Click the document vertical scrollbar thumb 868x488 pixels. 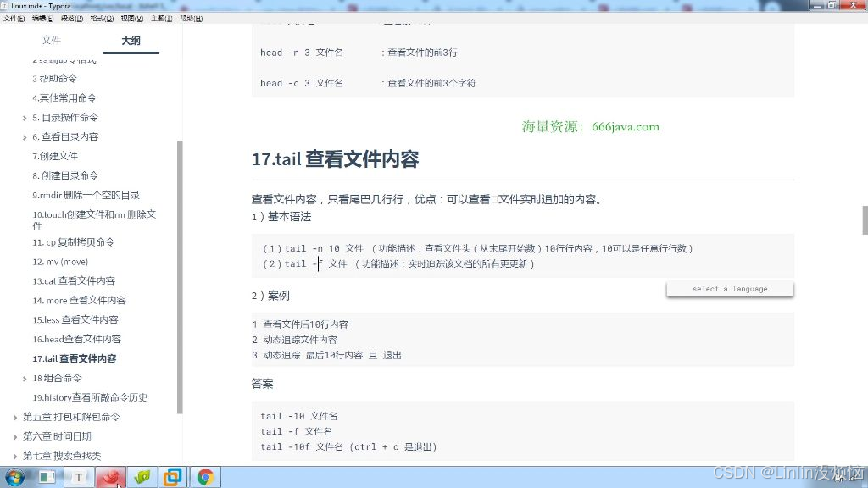pos(865,220)
